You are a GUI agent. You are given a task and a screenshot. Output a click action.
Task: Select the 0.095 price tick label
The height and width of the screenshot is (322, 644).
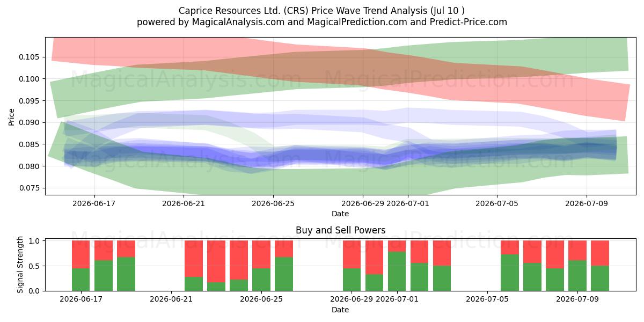(31, 101)
